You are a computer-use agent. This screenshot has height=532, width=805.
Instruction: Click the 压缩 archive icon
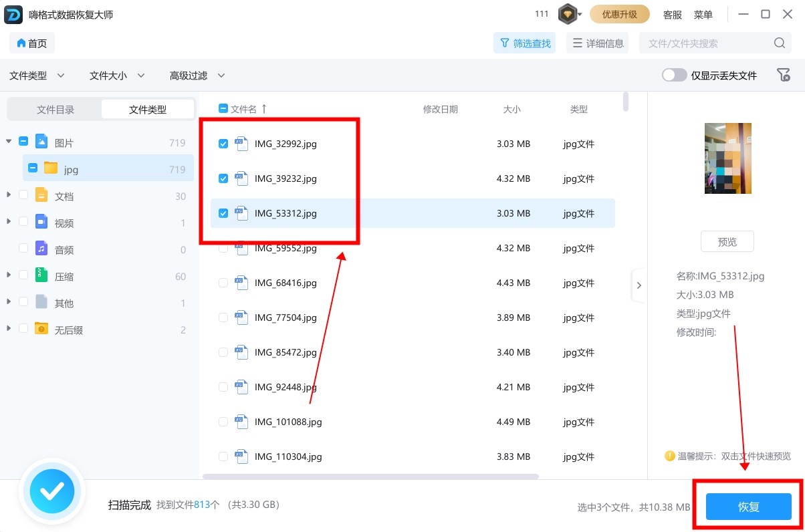click(x=41, y=275)
